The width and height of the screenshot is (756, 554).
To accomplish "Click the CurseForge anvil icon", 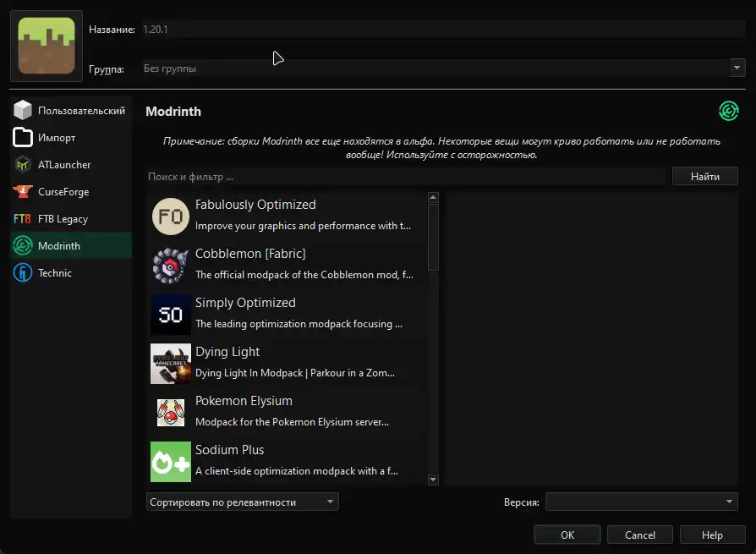I will click(23, 191).
